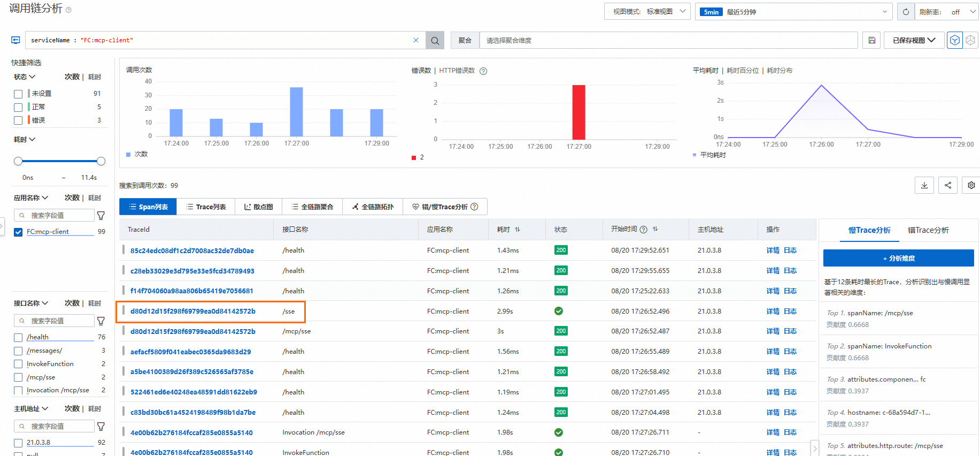Click the red error bar at 17:27:00
The width and height of the screenshot is (980, 456).
click(x=578, y=112)
